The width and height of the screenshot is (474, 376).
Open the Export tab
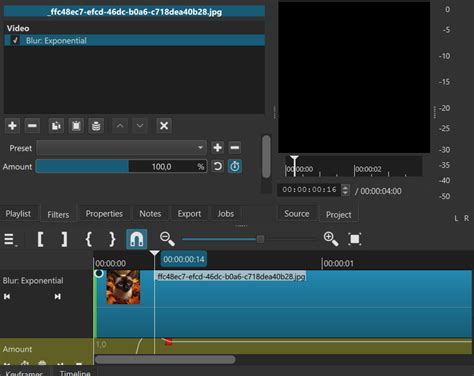point(189,214)
